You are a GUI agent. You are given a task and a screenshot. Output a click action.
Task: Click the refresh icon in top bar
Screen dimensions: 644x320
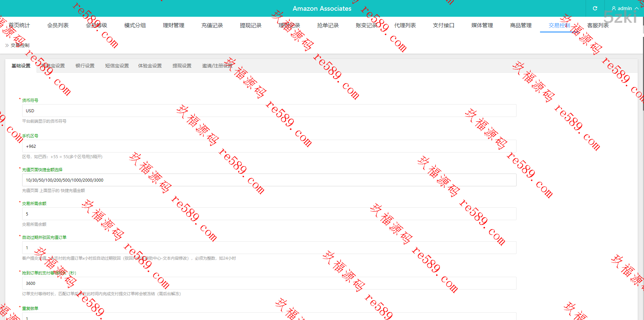coord(595,8)
